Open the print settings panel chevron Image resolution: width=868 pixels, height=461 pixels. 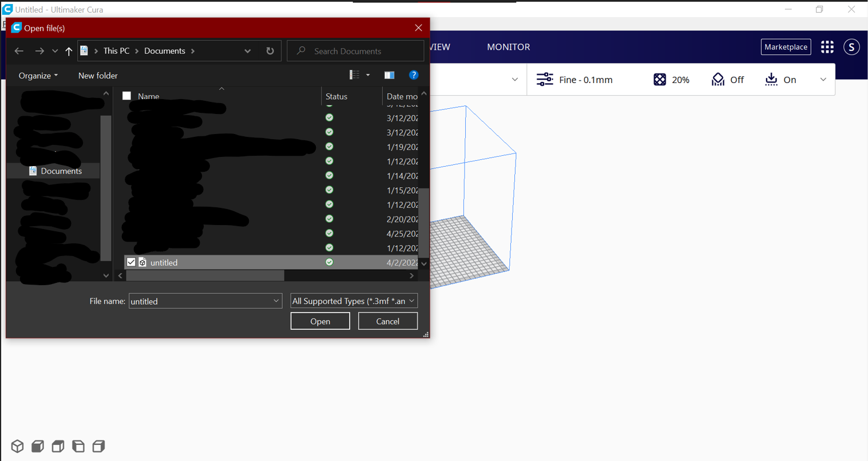click(x=823, y=80)
